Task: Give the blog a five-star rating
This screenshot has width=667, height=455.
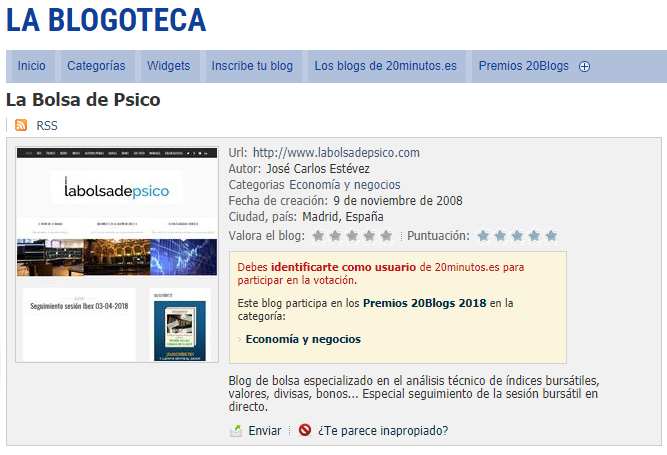Action: tap(386, 236)
